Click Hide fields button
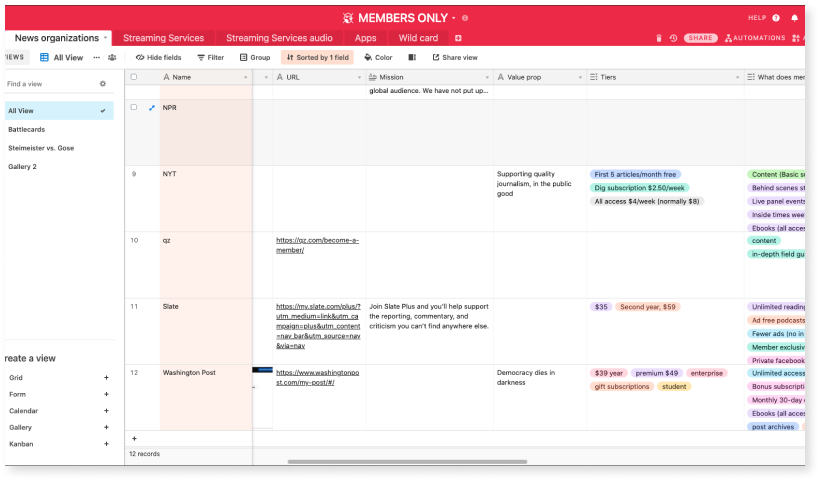 pos(159,58)
